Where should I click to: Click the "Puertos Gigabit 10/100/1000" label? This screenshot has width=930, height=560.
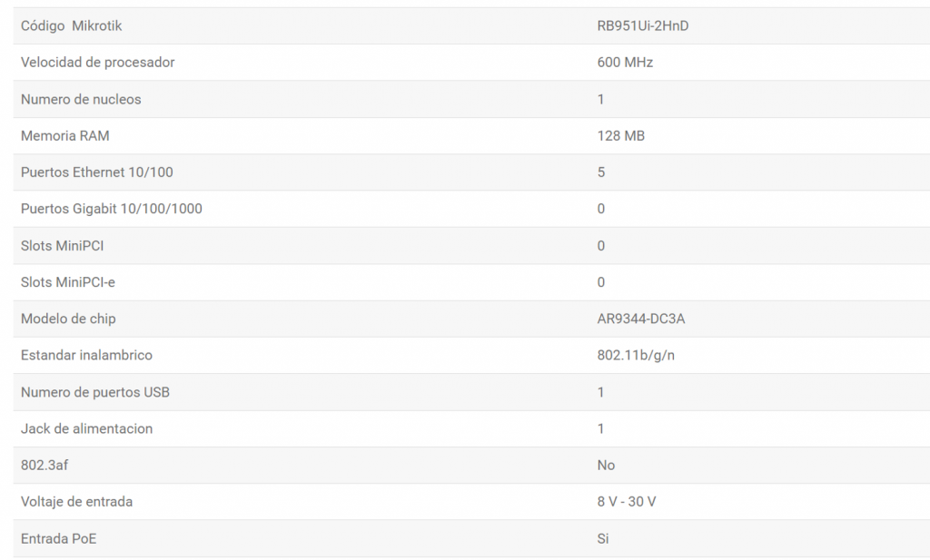tap(111, 209)
